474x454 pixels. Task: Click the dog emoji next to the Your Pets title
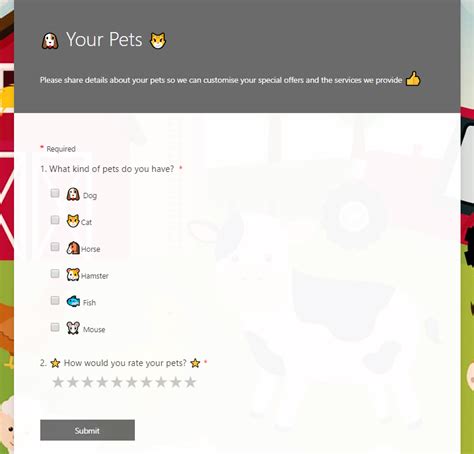[x=50, y=41]
